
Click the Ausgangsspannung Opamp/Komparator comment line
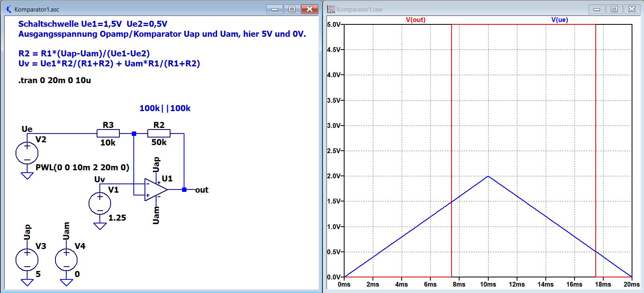click(x=162, y=34)
